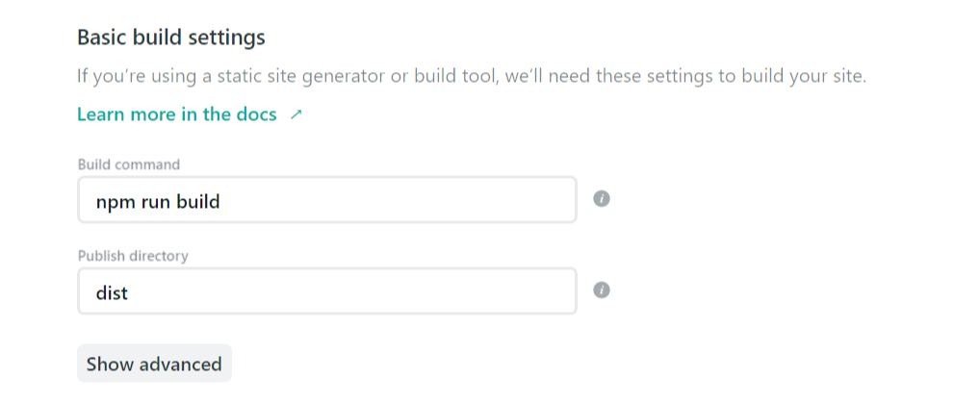Click the 'dist' text in Publish directory
Viewport: 980px width, 404px height.
tap(112, 292)
